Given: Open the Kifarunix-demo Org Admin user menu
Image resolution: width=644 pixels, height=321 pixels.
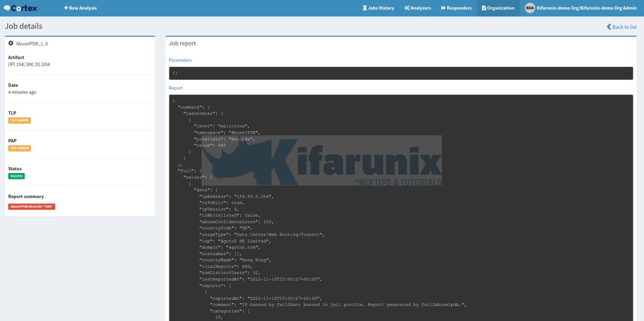Looking at the screenshot, I should point(586,8).
